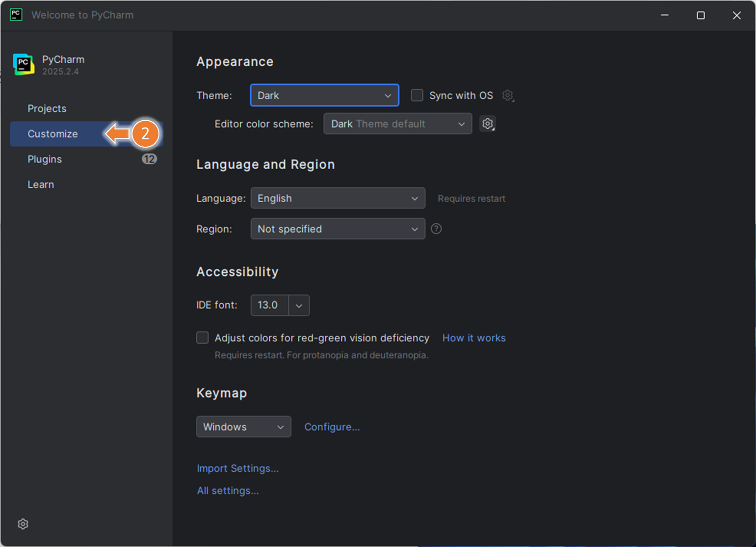Screen dimensions: 756x547
Task: Minimize the Welcome to PyCharm window
Action: 665,15
